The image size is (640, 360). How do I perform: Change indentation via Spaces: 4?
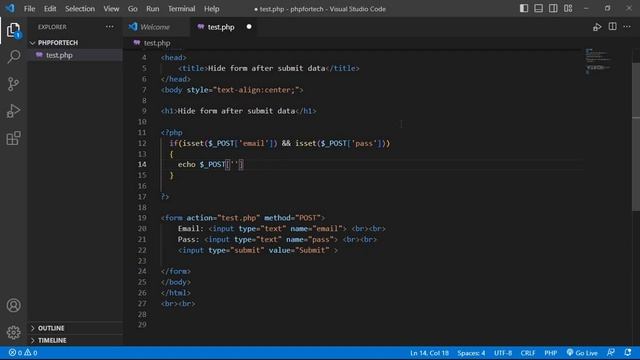[x=471, y=353]
